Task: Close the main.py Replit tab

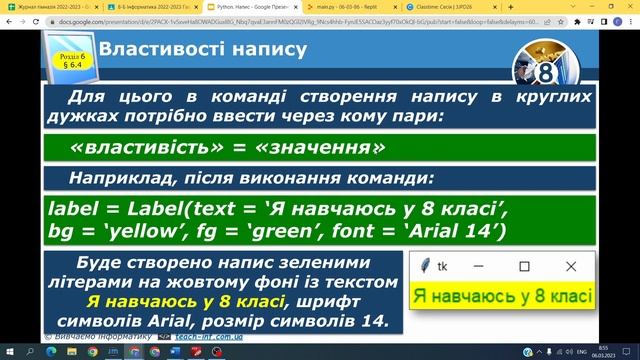Action: point(395,7)
